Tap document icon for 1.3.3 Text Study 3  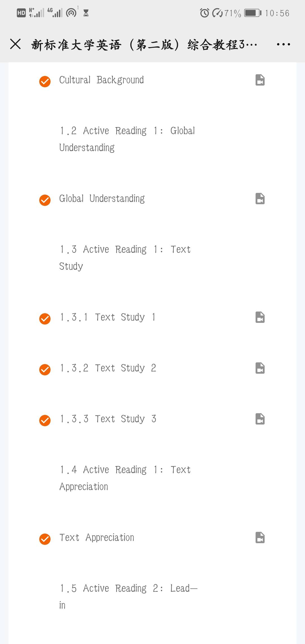pyautogui.click(x=260, y=419)
